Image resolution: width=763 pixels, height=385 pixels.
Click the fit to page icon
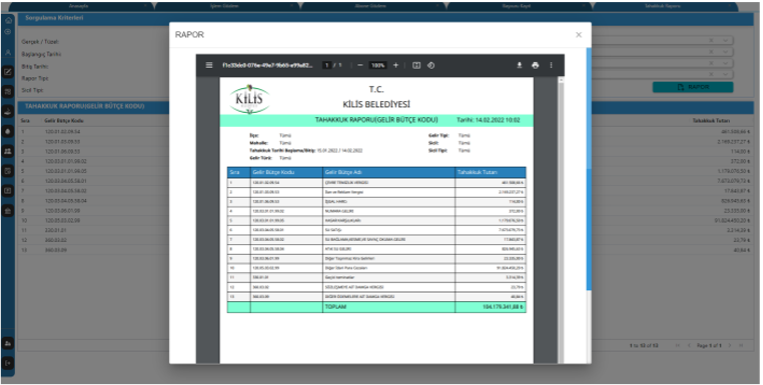(417, 65)
